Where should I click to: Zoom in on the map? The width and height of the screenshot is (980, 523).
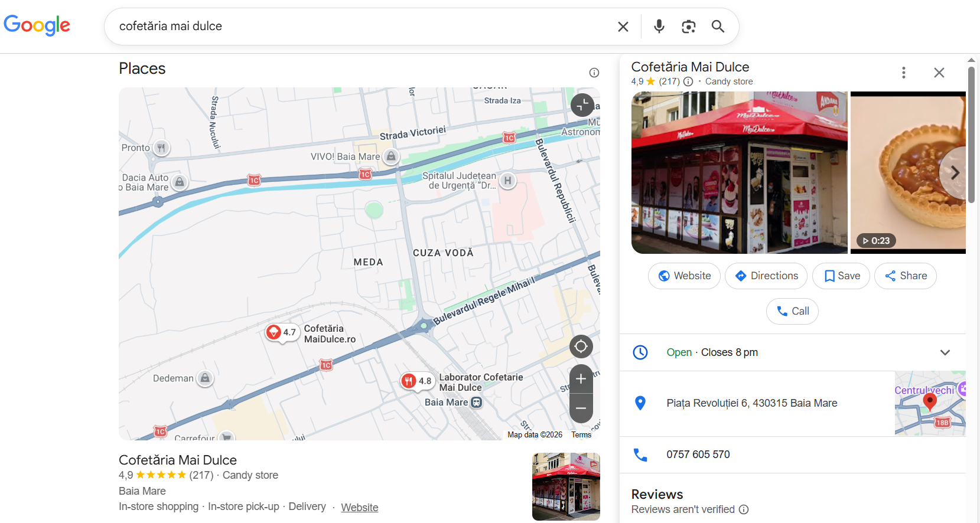(581, 379)
